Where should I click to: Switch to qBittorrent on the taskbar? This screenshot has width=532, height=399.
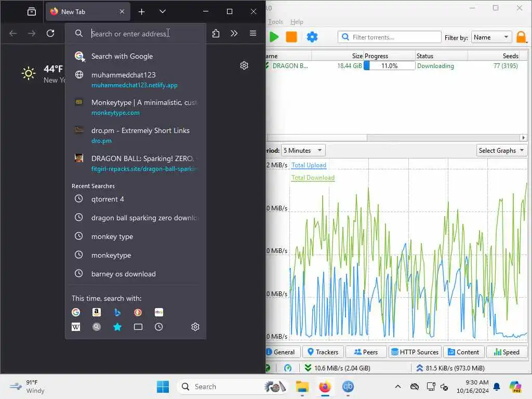coord(348,387)
